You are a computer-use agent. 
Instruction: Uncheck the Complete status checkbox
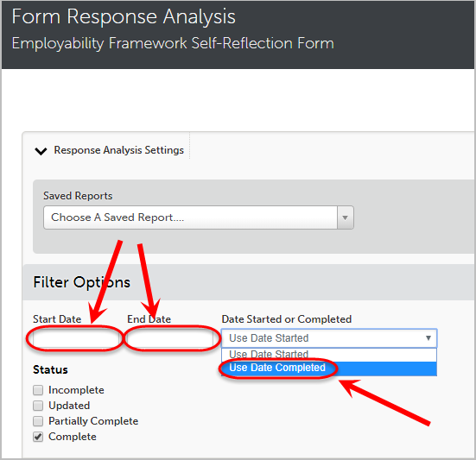[x=38, y=437]
